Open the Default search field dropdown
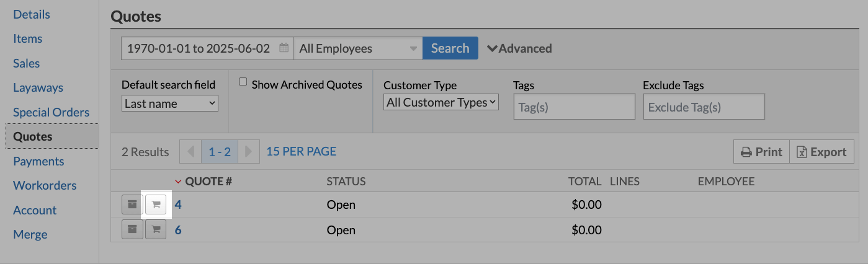This screenshot has width=868, height=264. tap(169, 103)
